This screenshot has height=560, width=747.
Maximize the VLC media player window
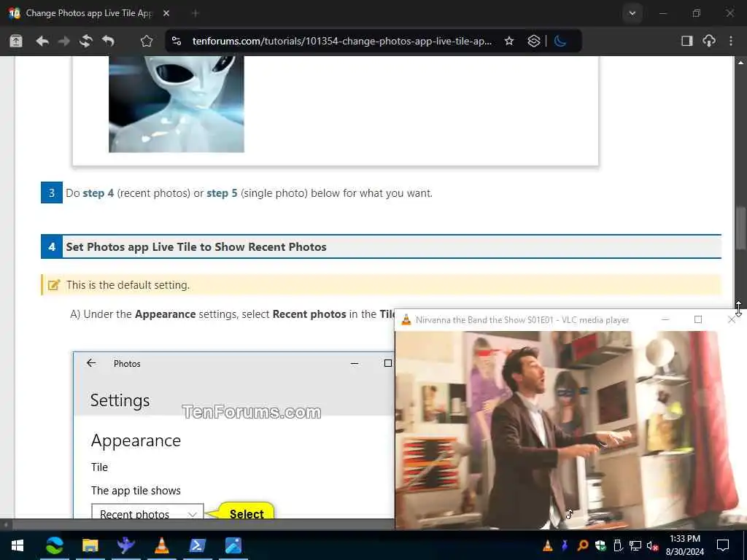(x=698, y=320)
